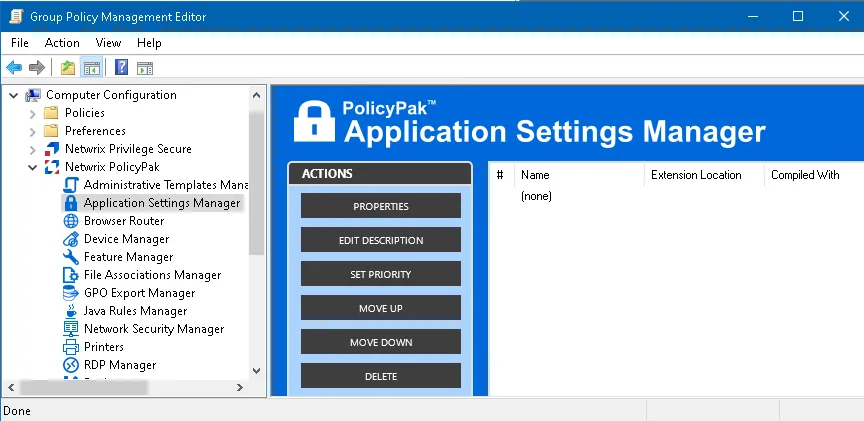Click the Up One Level folder icon
This screenshot has width=864, height=421.
point(67,68)
